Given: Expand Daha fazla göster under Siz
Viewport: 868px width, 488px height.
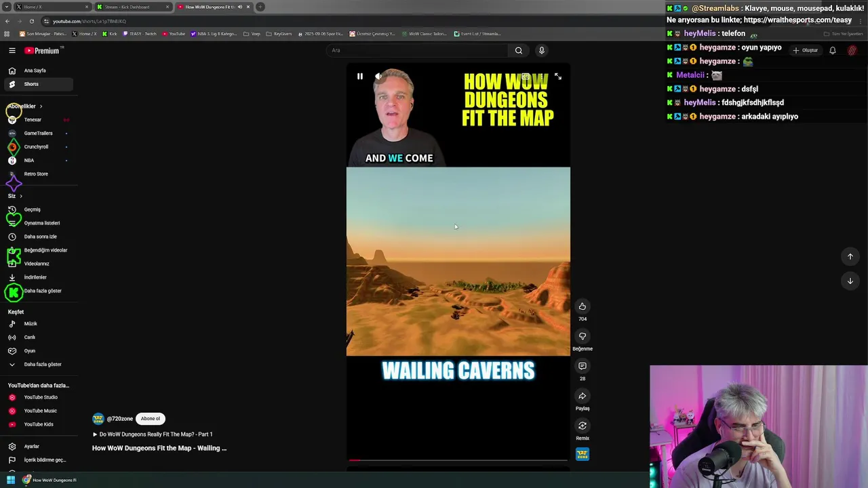Looking at the screenshot, I should pos(38,291).
